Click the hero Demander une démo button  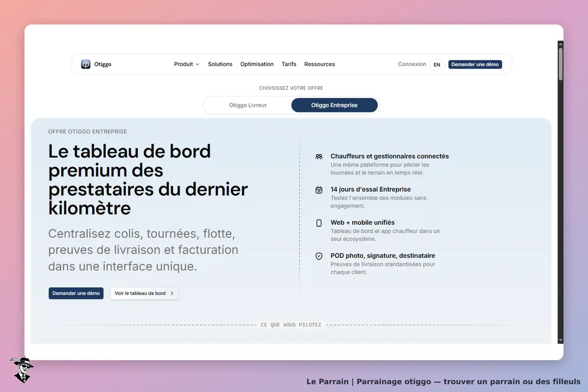pos(76,293)
